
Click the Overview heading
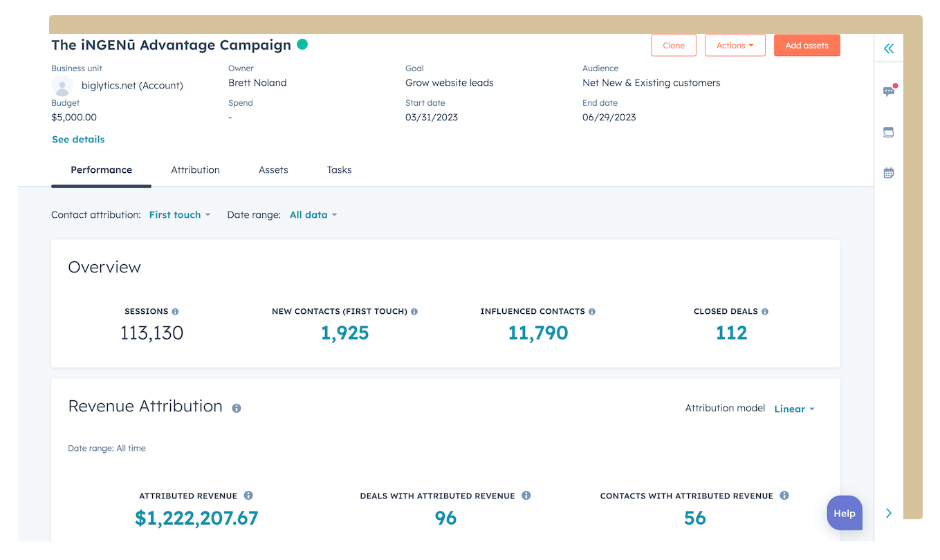104,268
